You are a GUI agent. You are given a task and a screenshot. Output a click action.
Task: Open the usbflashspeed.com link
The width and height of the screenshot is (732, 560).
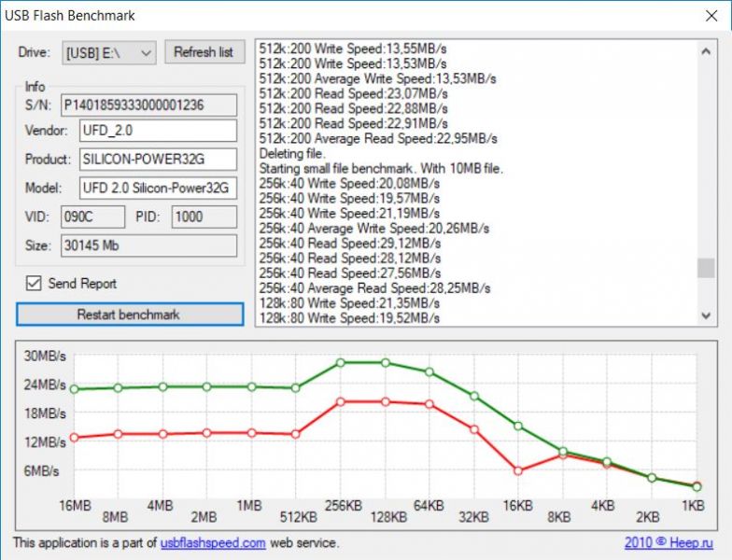213,542
